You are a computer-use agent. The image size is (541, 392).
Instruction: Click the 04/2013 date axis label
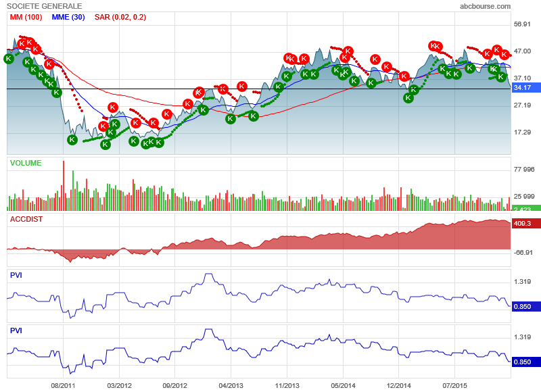pyautogui.click(x=231, y=385)
